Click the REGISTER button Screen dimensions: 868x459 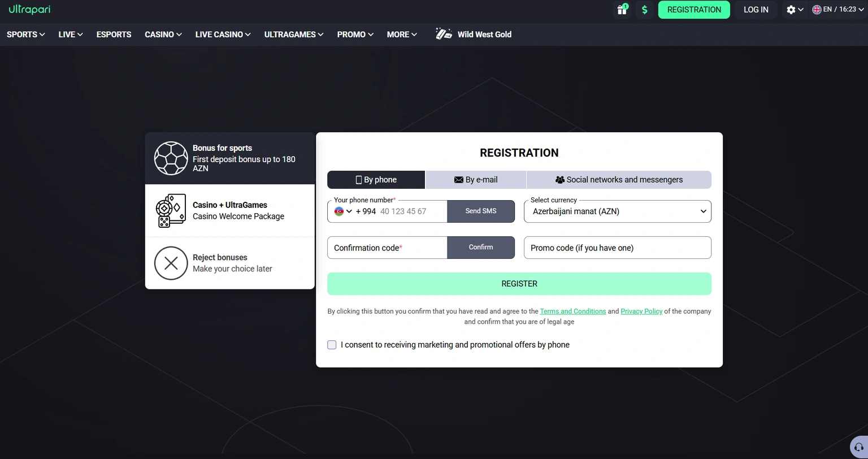pyautogui.click(x=519, y=284)
